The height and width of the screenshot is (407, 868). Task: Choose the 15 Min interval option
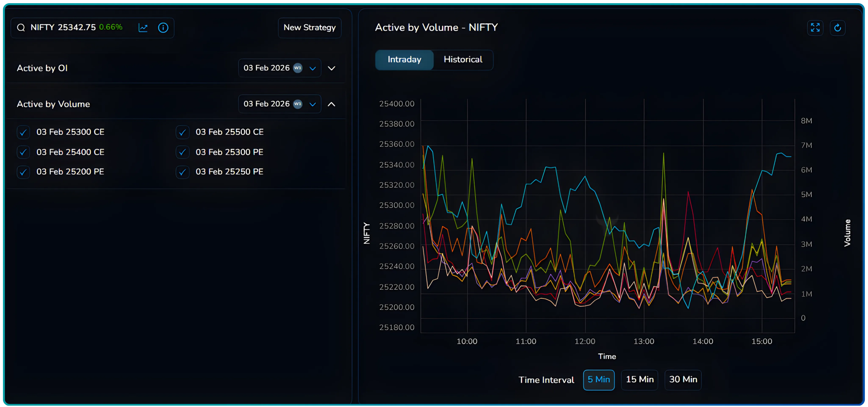[640, 380]
